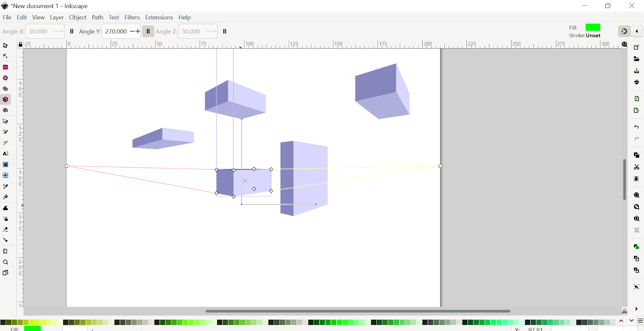Screen dimensions: 644x331
Task: Duplicate the selected object icon
Action: coord(636,247)
